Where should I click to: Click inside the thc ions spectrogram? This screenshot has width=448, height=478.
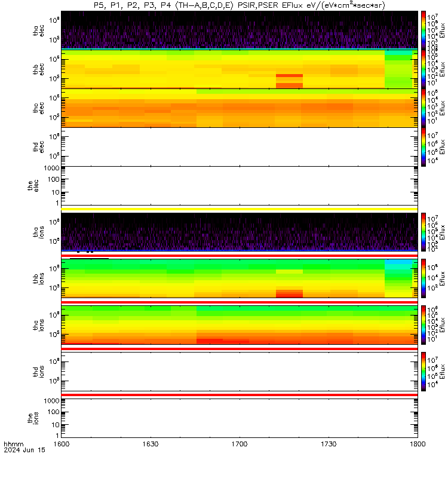[240, 325]
